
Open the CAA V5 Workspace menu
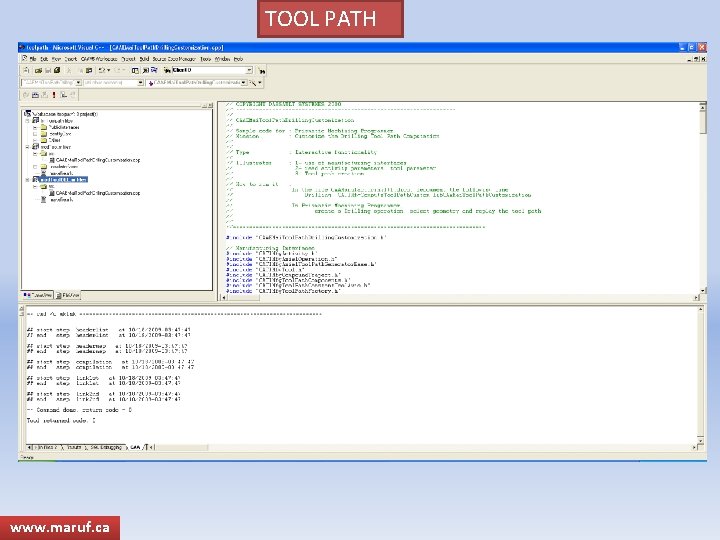tap(99, 59)
